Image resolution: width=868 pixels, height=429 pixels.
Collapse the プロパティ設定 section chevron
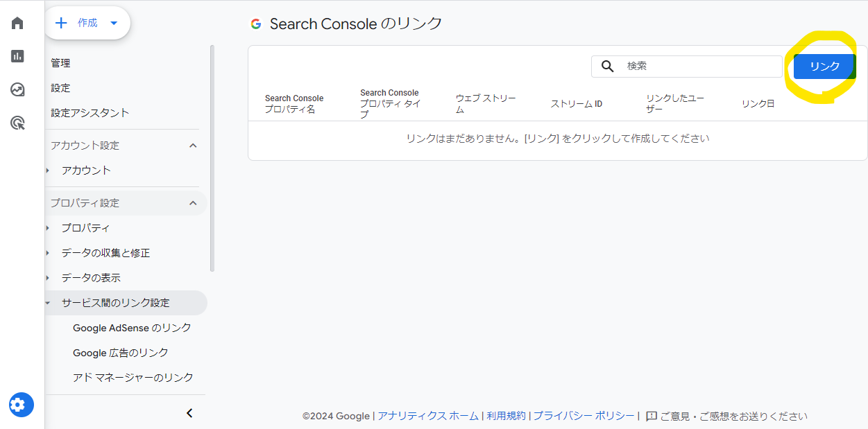(193, 203)
